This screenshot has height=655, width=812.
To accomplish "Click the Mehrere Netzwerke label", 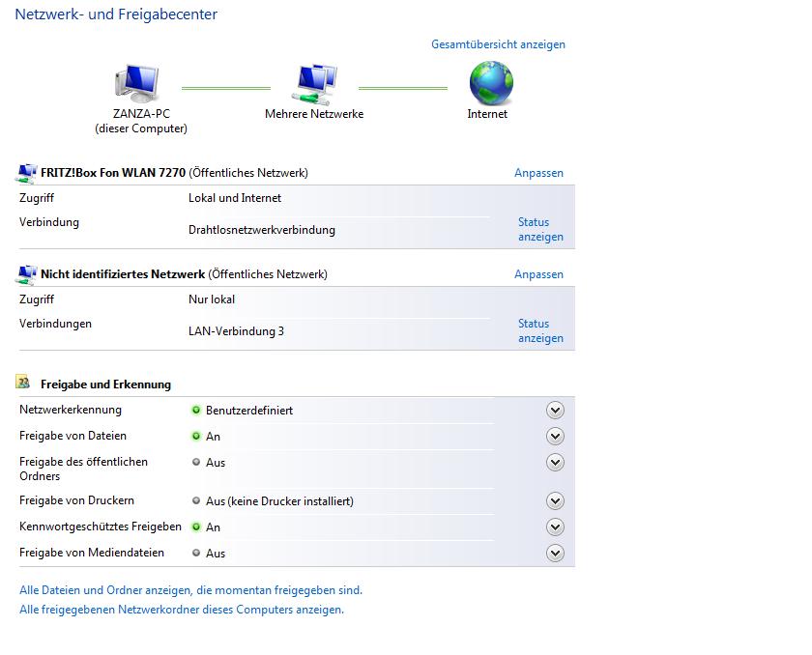I will [x=314, y=114].
